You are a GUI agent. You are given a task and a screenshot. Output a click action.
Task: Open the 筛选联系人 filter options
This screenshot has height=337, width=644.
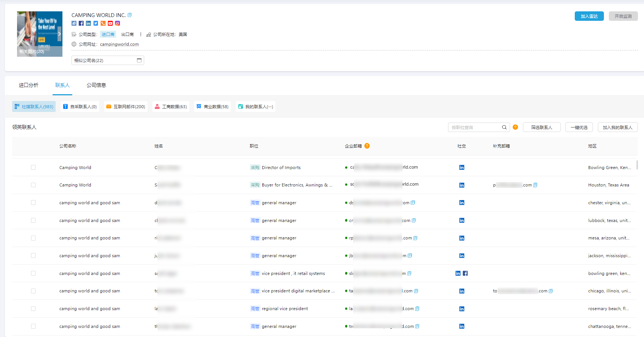pos(541,127)
